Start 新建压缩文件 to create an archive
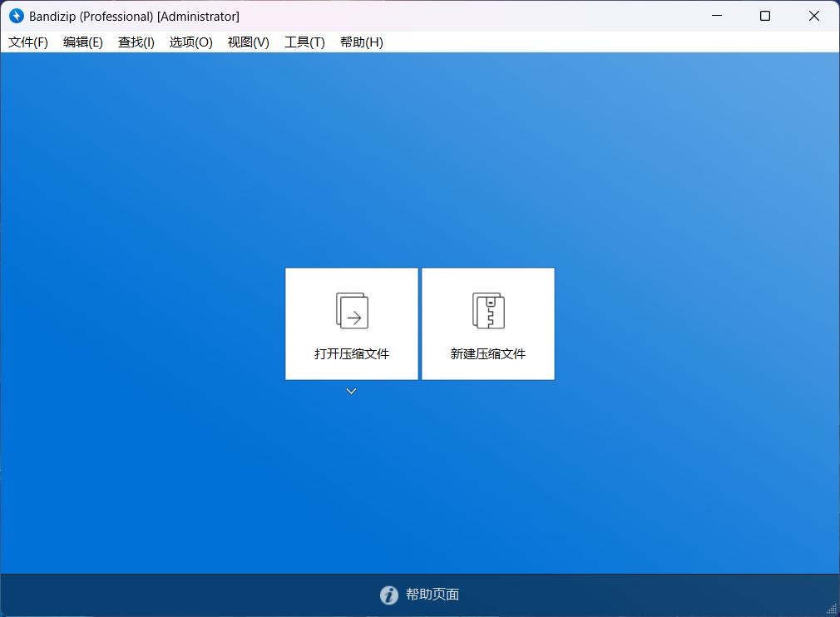Viewport: 840px width, 617px height. click(487, 323)
